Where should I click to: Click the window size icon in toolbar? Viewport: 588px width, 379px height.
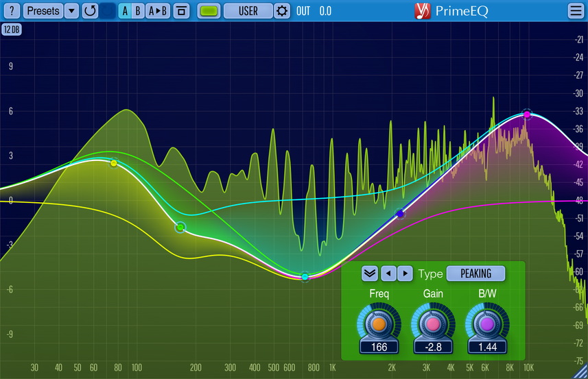181,11
